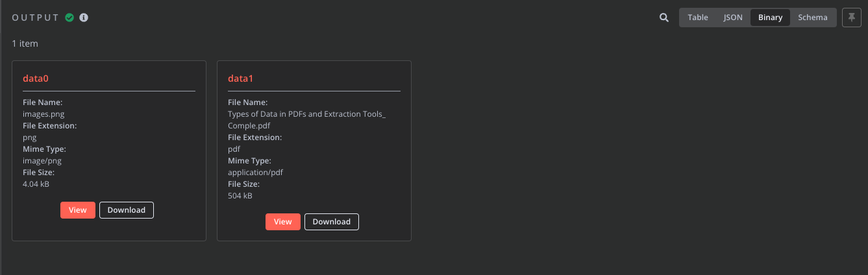Click the data1 card heading

pyautogui.click(x=241, y=78)
